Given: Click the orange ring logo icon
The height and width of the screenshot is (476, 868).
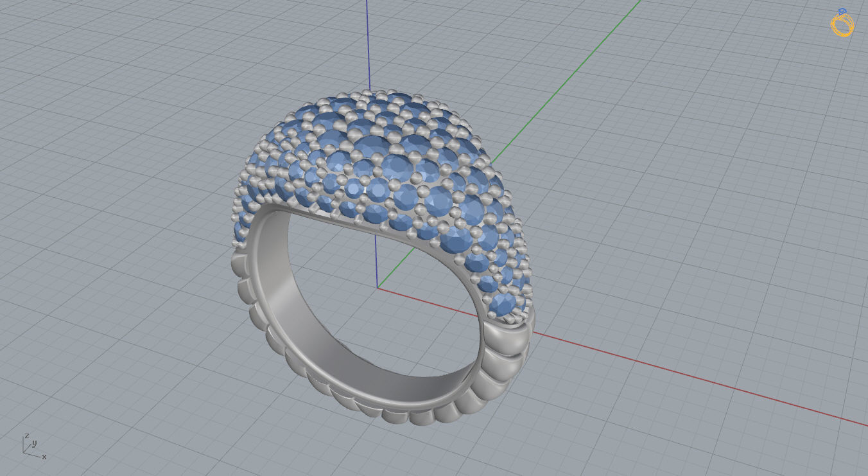Looking at the screenshot, I should [842, 22].
